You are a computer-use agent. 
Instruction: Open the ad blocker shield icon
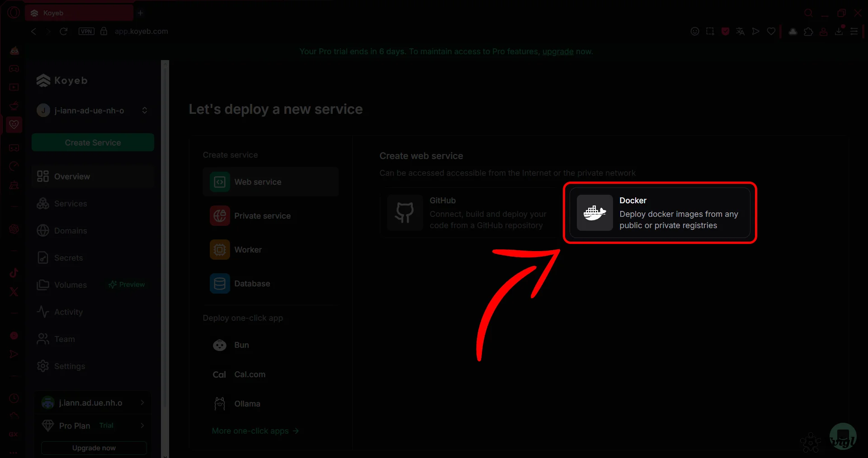[726, 31]
